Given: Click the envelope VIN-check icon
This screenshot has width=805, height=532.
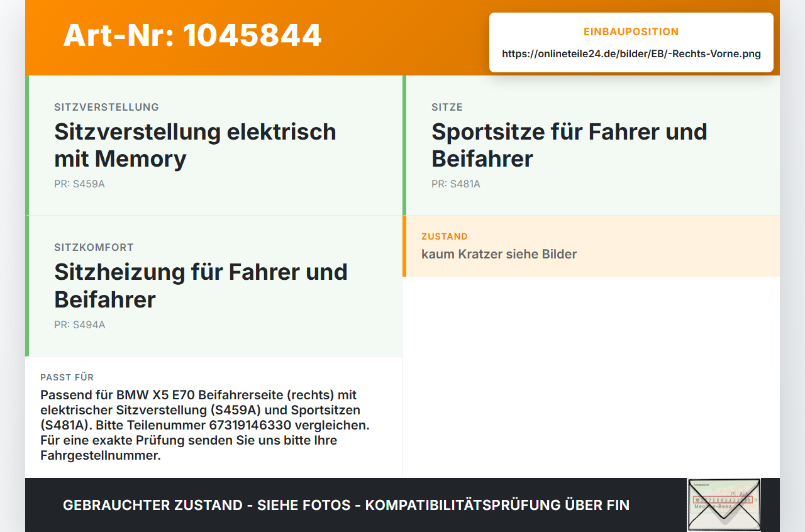Looking at the screenshot, I should [724, 505].
